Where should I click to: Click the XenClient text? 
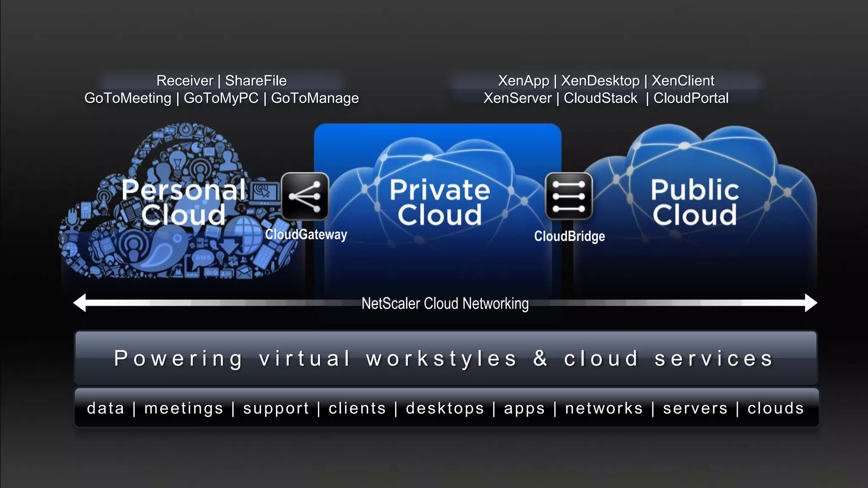pos(683,80)
